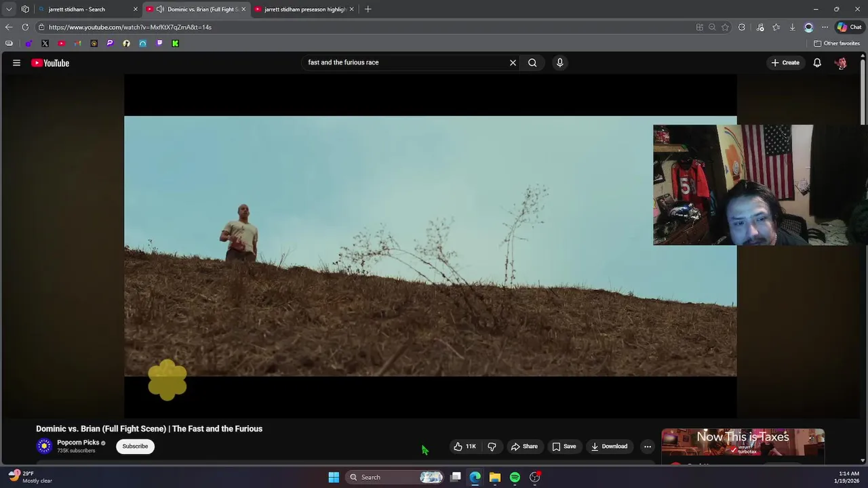Open X bookmark in favorites bar
The width and height of the screenshot is (868, 488).
[x=45, y=43]
